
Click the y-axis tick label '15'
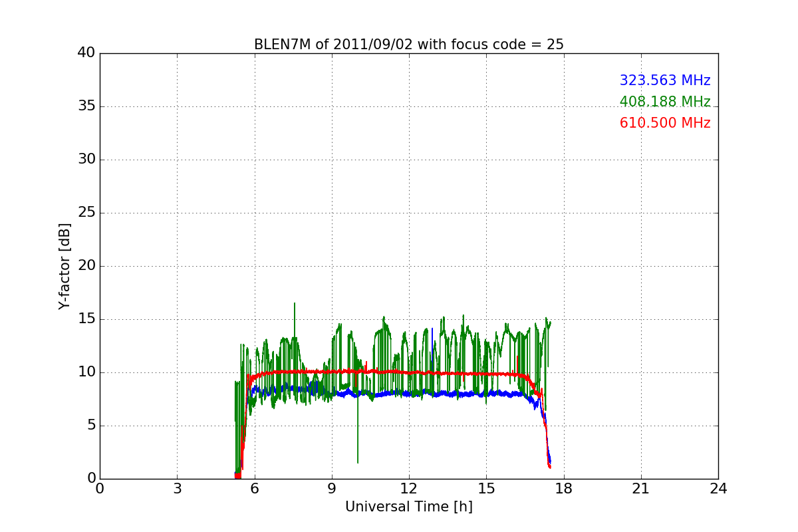86,319
